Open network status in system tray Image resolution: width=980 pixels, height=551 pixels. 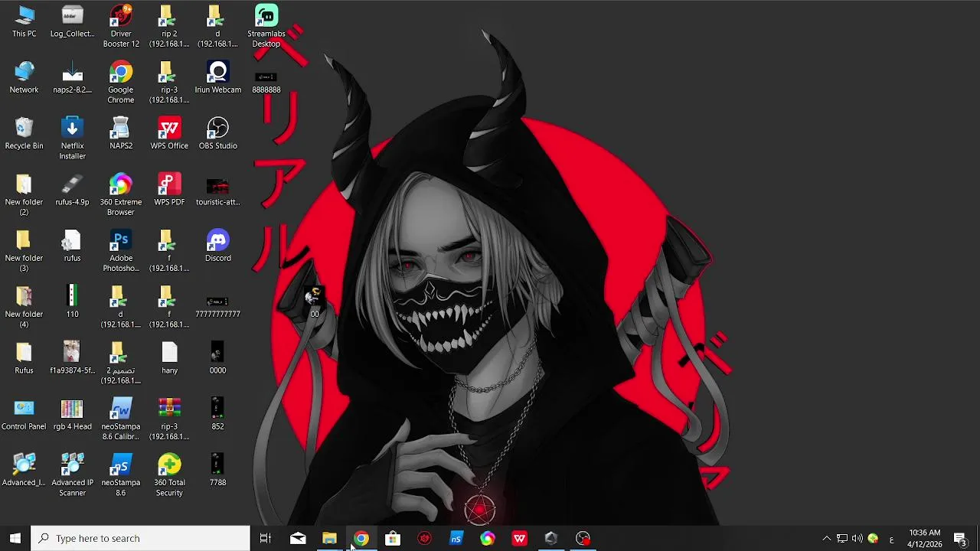pos(841,538)
